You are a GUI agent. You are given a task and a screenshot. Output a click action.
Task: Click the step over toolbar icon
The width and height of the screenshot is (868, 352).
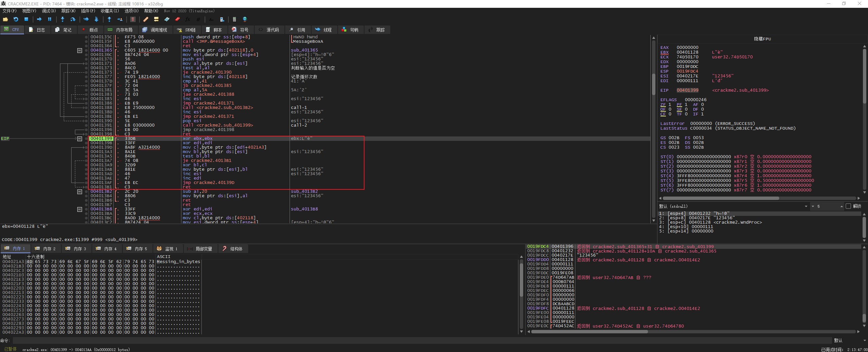coord(73,19)
